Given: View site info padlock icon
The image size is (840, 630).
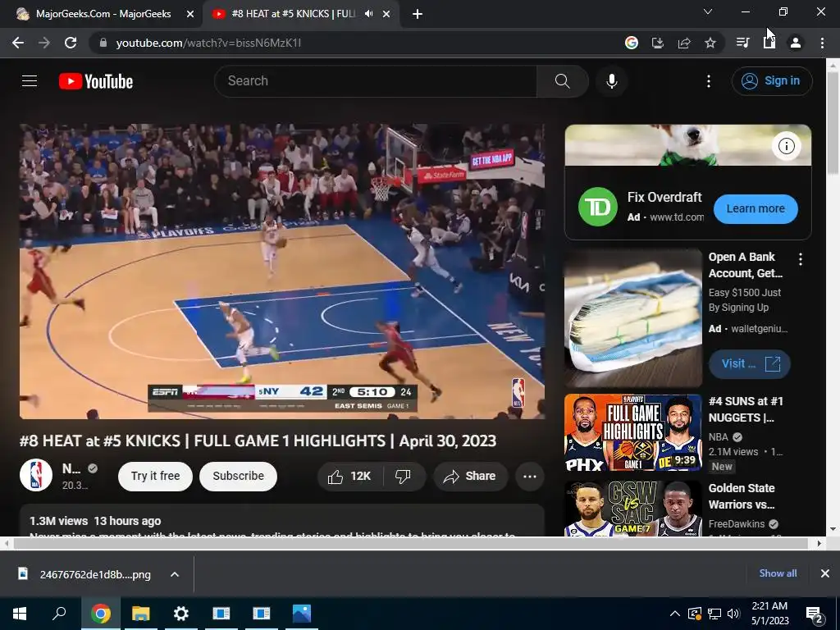Looking at the screenshot, I should tap(103, 43).
